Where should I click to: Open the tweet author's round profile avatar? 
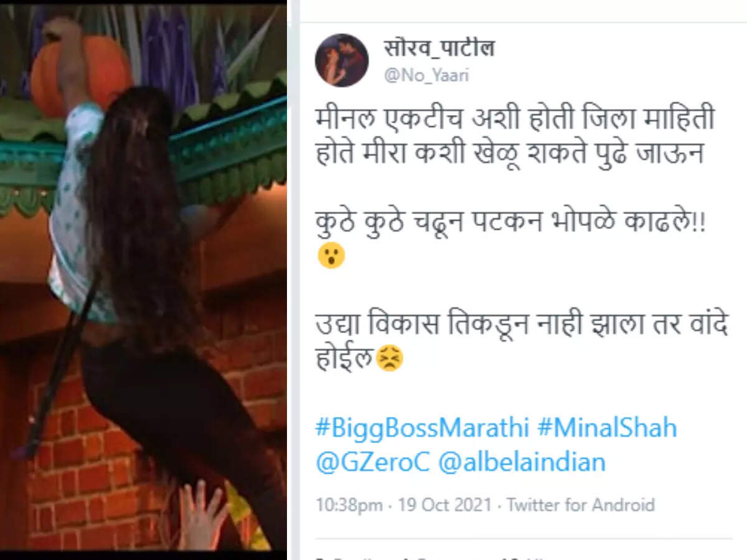coord(342,60)
